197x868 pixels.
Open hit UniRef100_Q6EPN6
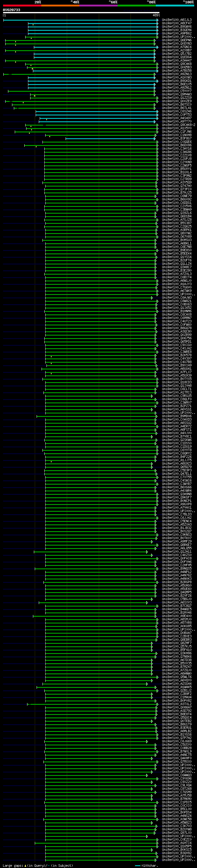click(177, 40)
